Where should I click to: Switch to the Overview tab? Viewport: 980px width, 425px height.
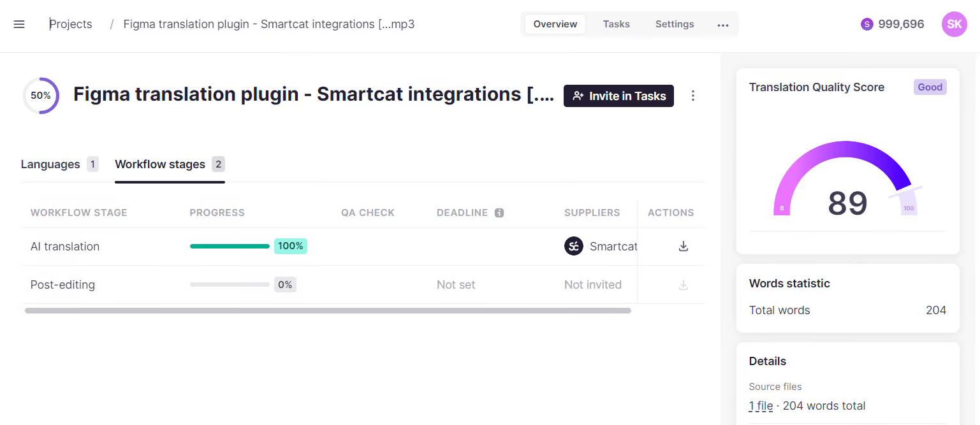(555, 24)
